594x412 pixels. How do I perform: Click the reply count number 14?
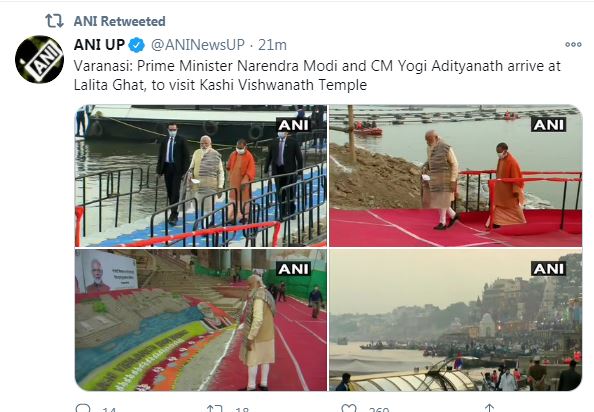click(x=109, y=409)
